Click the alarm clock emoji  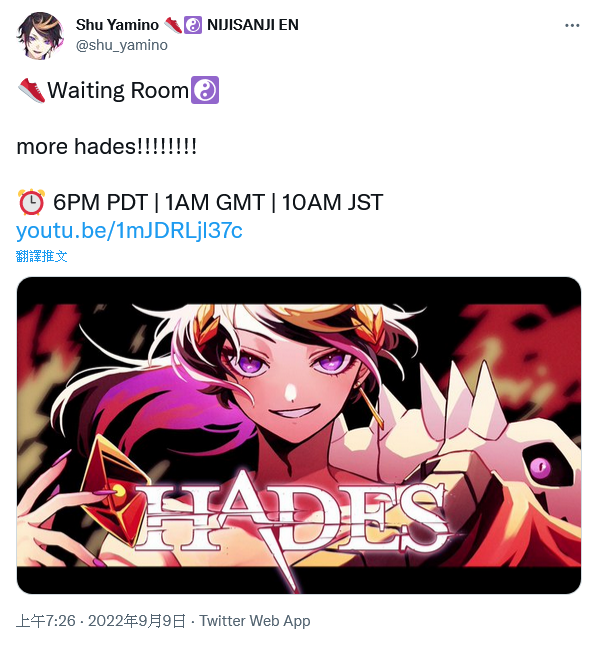pos(31,202)
